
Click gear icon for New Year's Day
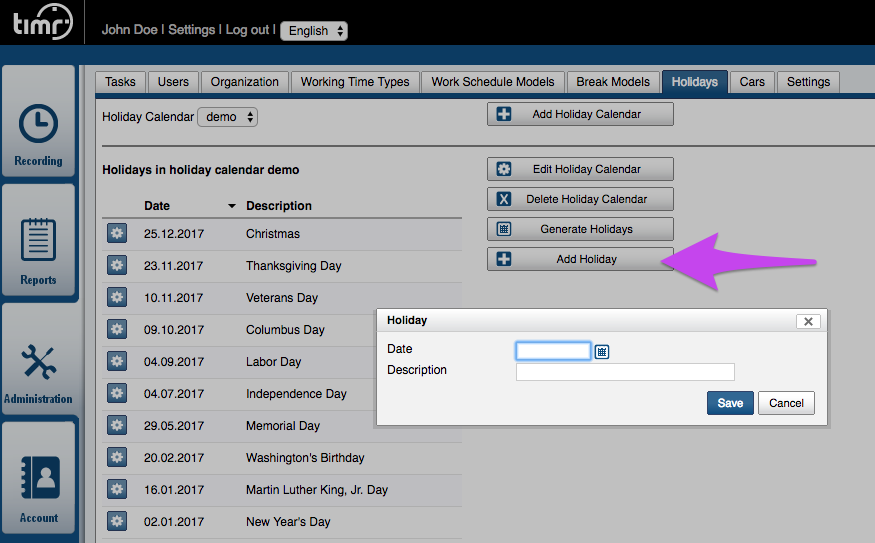pos(117,522)
